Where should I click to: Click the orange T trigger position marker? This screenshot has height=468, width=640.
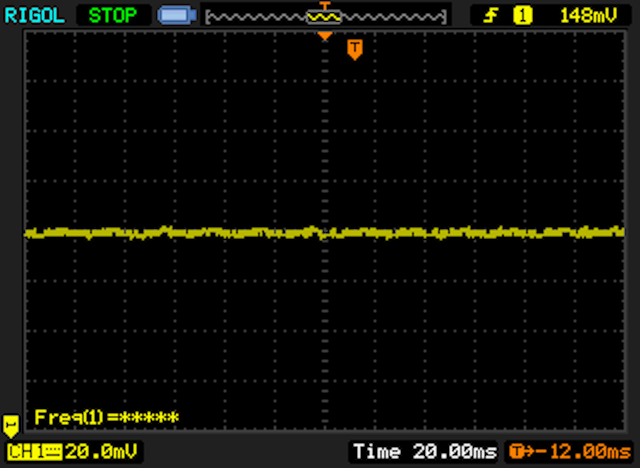click(x=354, y=49)
